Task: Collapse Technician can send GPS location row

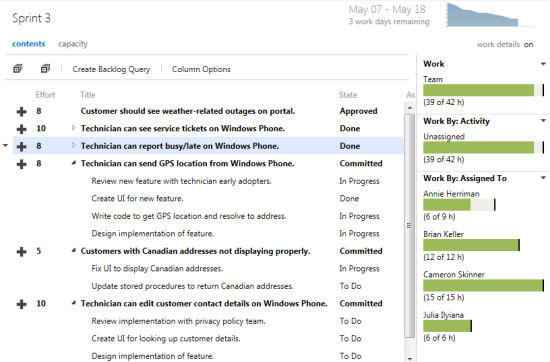Action: click(x=73, y=163)
